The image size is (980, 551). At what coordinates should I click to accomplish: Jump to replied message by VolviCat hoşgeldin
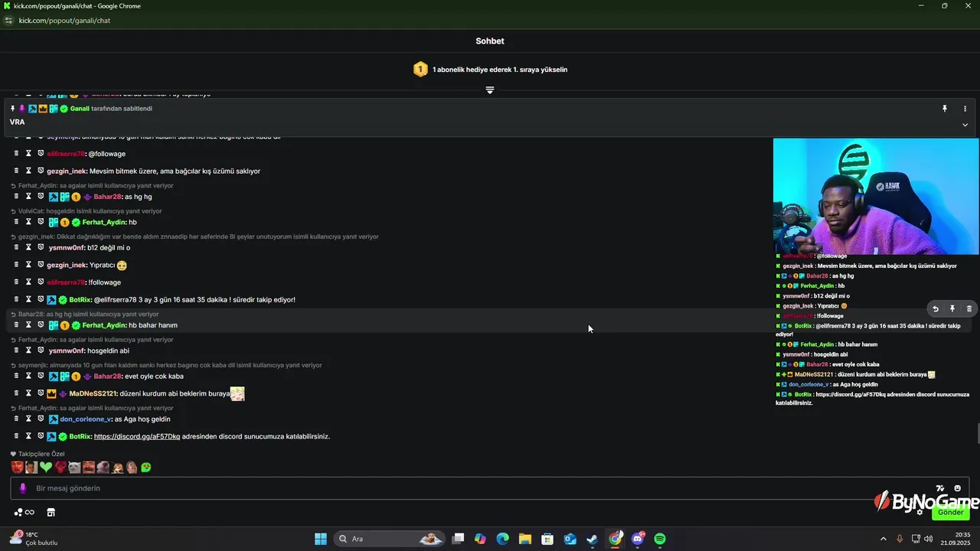tap(87, 210)
